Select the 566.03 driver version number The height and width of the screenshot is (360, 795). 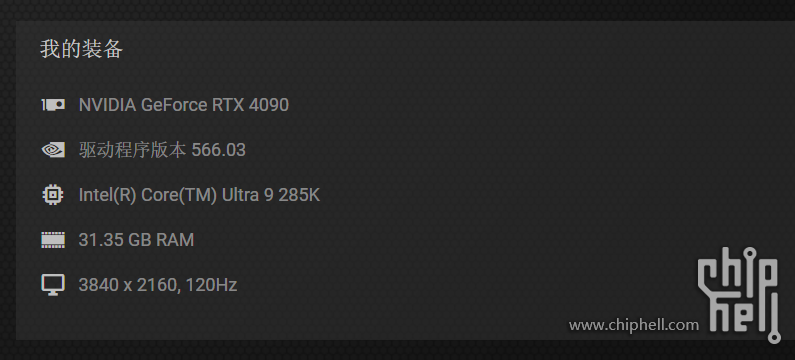click(219, 150)
